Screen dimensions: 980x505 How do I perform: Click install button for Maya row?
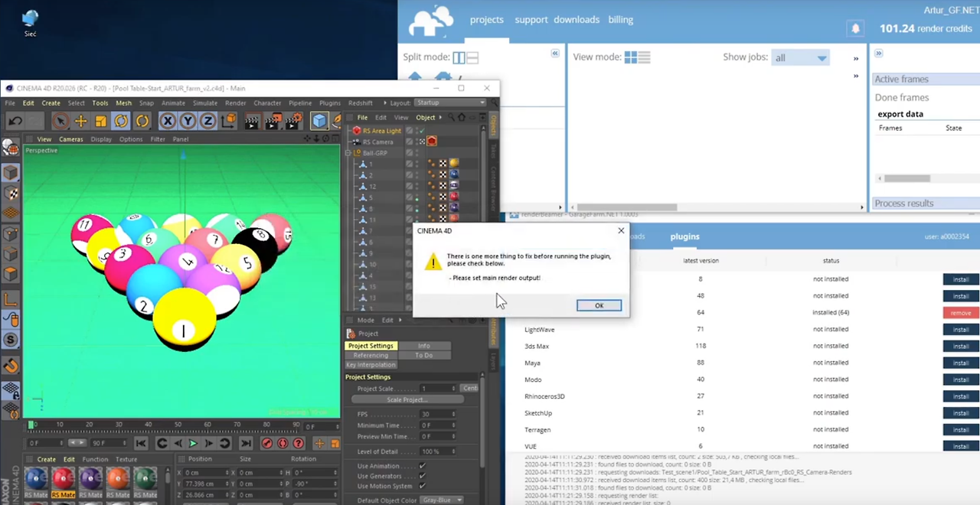coord(961,363)
